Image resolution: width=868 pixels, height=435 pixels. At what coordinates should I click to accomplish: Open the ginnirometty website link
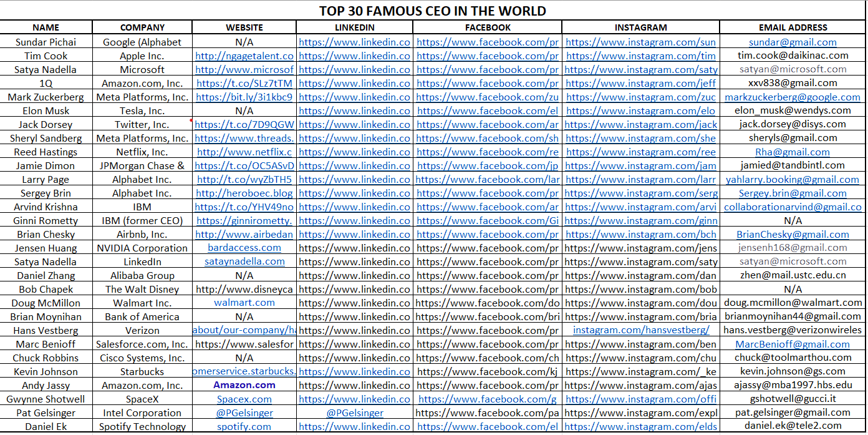244,220
